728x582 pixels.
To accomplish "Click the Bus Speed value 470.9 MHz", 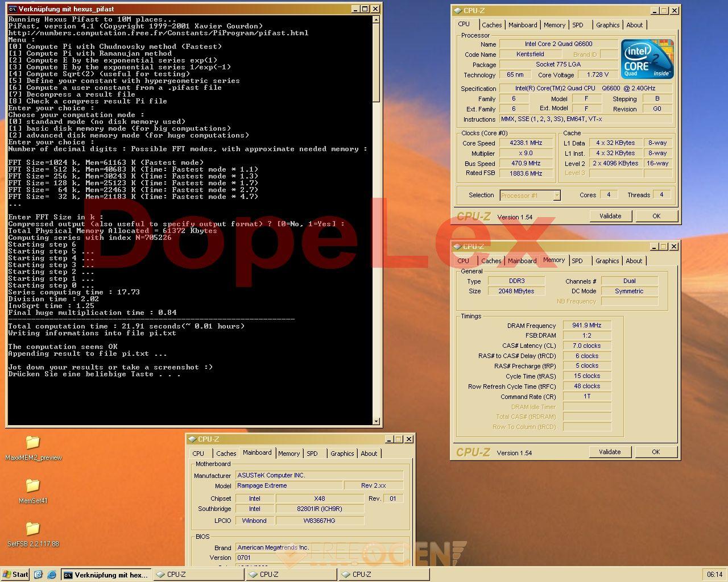I will coord(526,163).
